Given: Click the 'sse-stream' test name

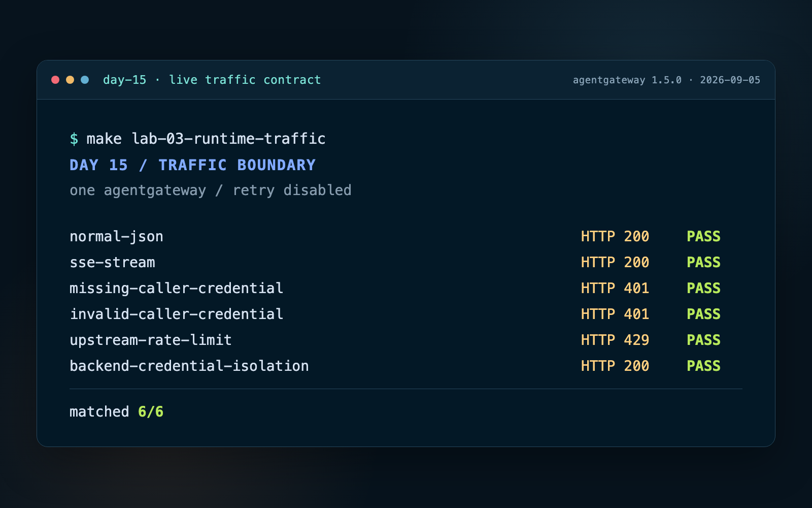Looking at the screenshot, I should [x=112, y=263].
